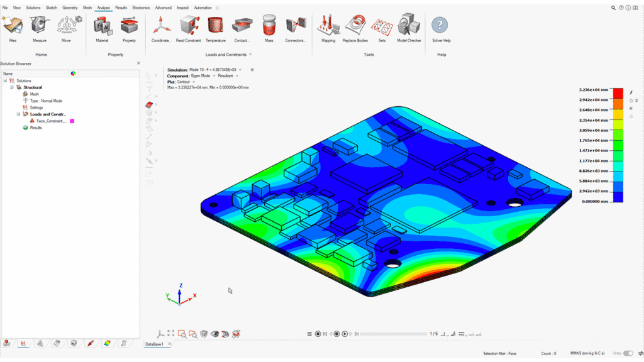Image resolution: width=644 pixels, height=362 pixels.
Task: Play the mode animation
Action: [x=345, y=334]
